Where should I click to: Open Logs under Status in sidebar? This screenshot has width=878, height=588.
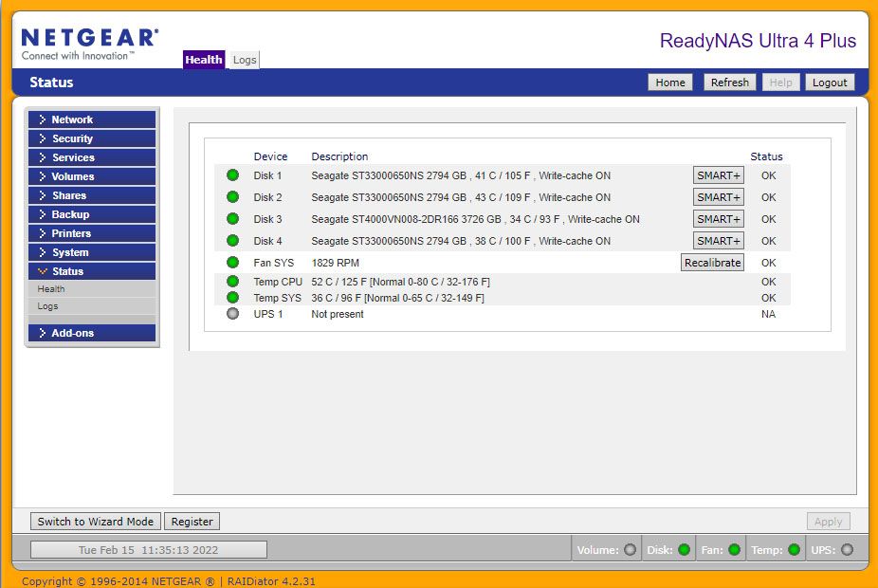click(48, 306)
